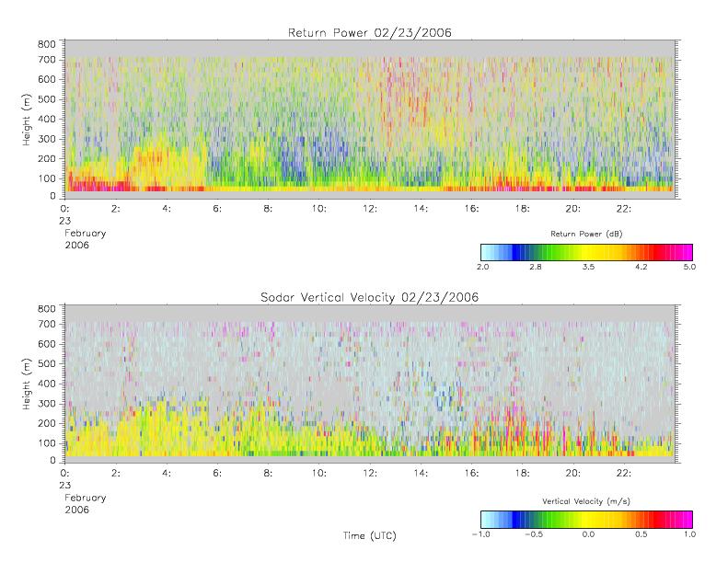Viewport: 728px width, 562px height.
Task: Click the 300 height tick on Return Power plot
Action: click(46, 139)
